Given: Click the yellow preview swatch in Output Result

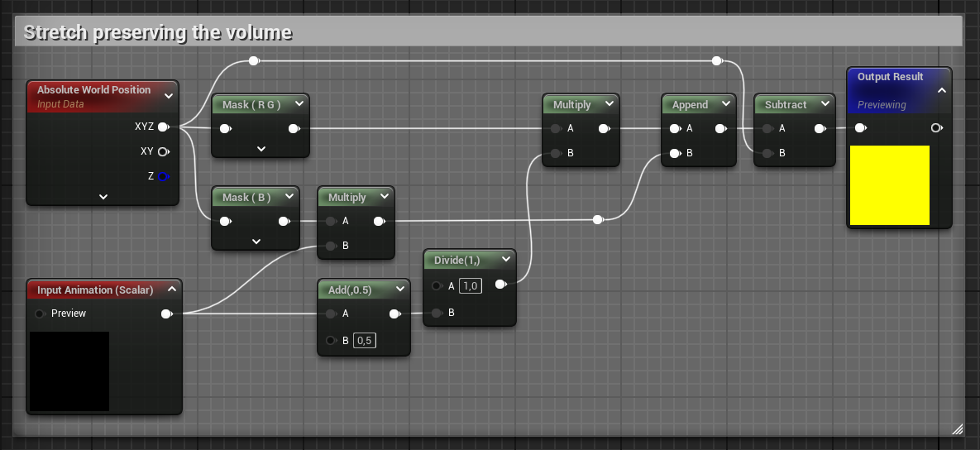Looking at the screenshot, I should click(890, 185).
